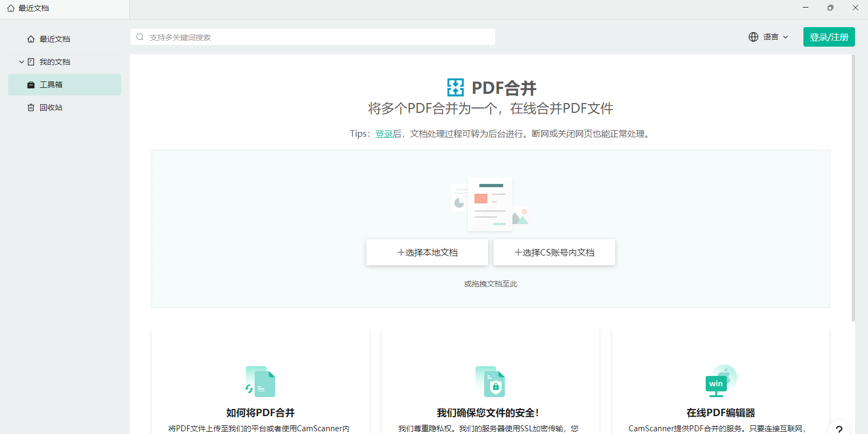Select 我的文档 in the sidebar
868x434 pixels.
pos(55,62)
